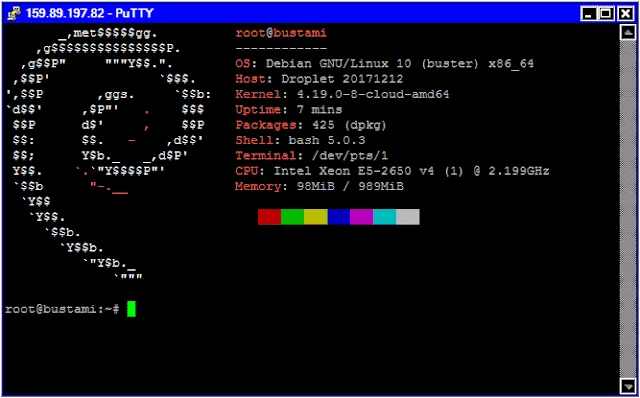Click the root@bustami:~# shell prompt
The height and width of the screenshot is (398, 640).
point(62,309)
